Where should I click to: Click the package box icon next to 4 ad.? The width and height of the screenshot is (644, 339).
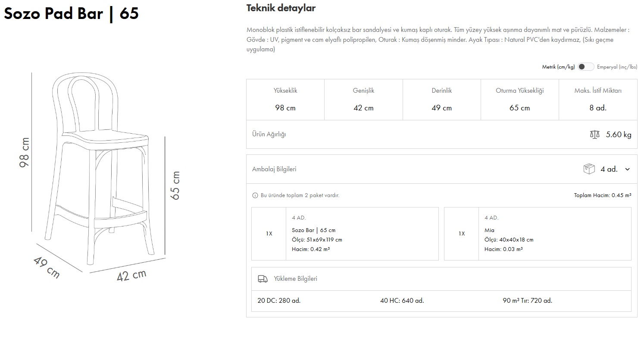pyautogui.click(x=589, y=169)
